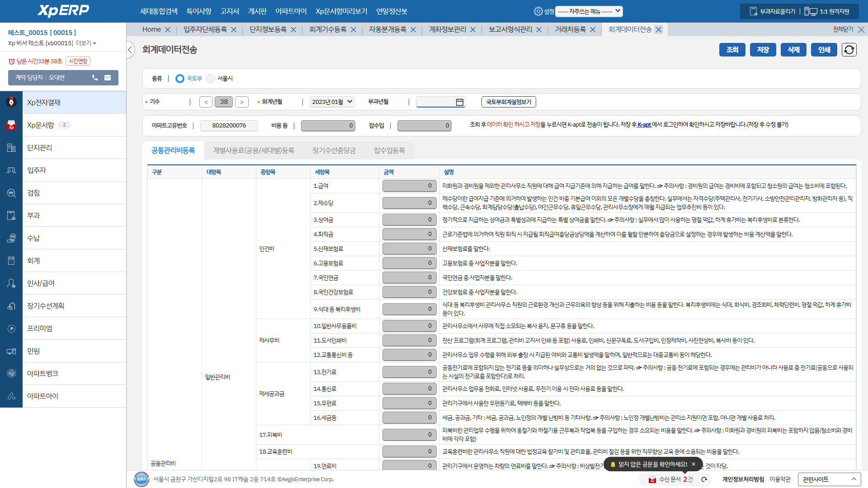Click the phone icon beside contract manager

pyautogui.click(x=95, y=78)
